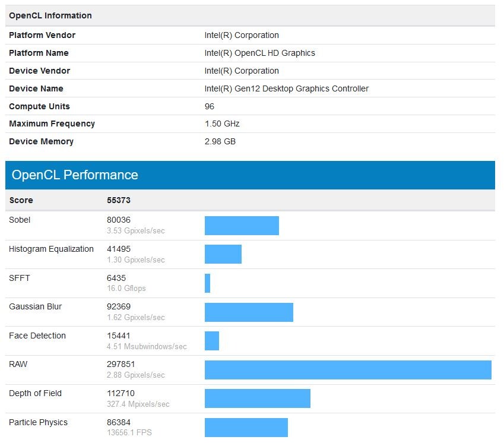Select the Depth of Field test label
Screen dimensions: 504x443
(35, 393)
